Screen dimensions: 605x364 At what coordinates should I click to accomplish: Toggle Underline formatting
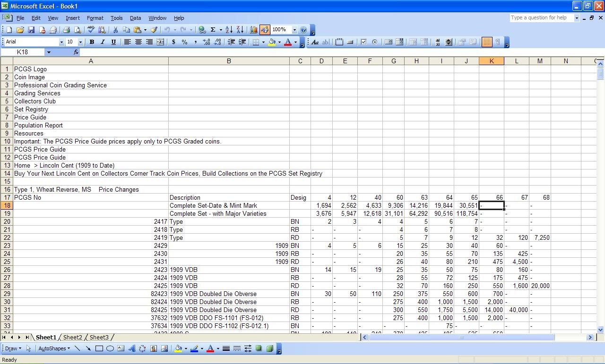113,42
